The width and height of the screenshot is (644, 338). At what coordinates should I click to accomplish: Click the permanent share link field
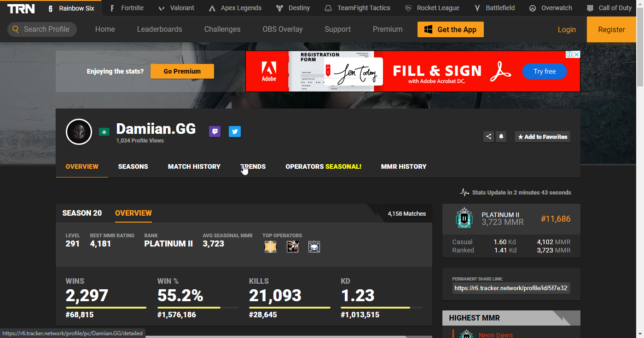(x=511, y=288)
